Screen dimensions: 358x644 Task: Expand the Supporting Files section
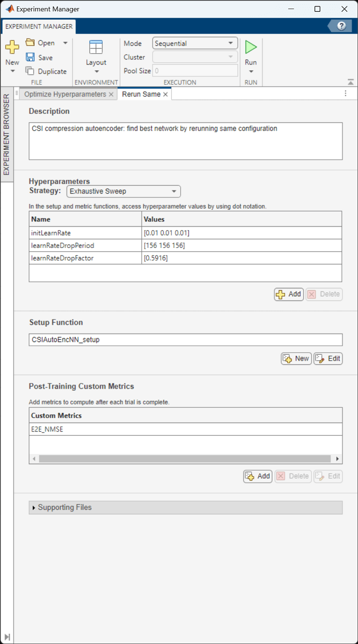click(34, 508)
